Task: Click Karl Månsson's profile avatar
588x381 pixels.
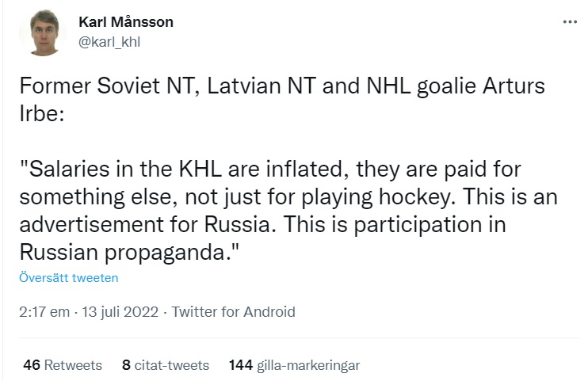Action: [43, 32]
